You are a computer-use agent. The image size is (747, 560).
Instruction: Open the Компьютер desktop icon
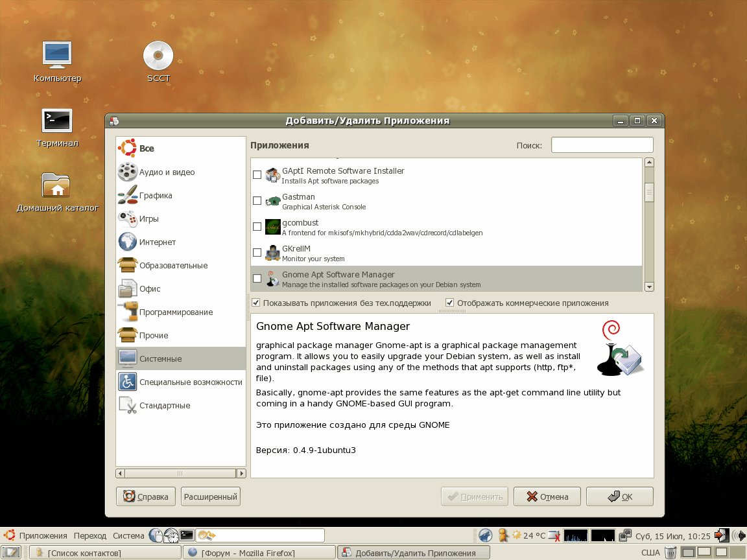tap(57, 62)
